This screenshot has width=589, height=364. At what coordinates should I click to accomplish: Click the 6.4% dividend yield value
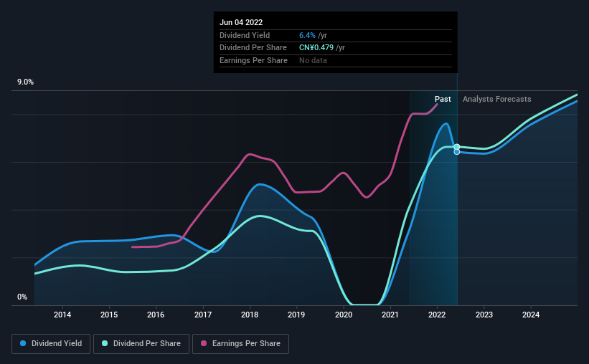click(307, 35)
